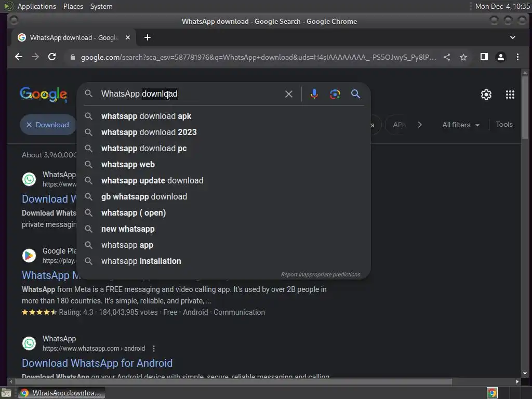Open the Chrome profile icon
This screenshot has height=399, width=532.
(x=501, y=57)
